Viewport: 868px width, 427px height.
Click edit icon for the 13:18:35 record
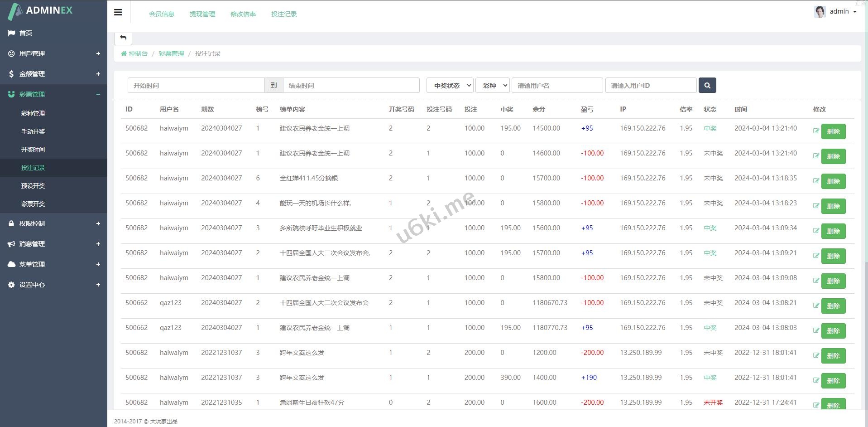click(816, 181)
